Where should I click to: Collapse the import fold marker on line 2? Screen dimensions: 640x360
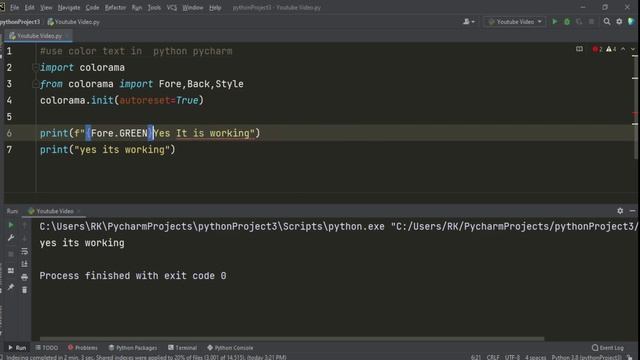(35, 67)
